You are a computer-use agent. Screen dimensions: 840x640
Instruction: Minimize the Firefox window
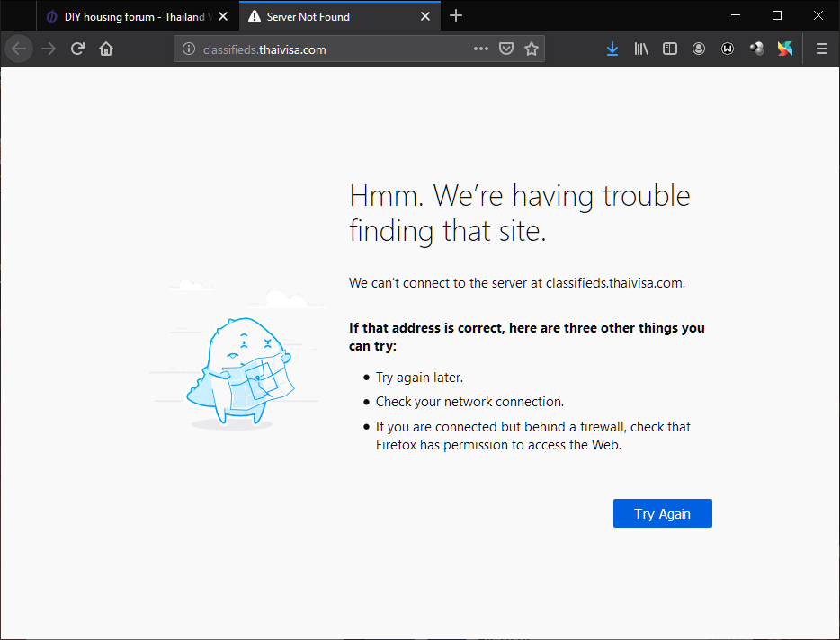click(x=736, y=15)
